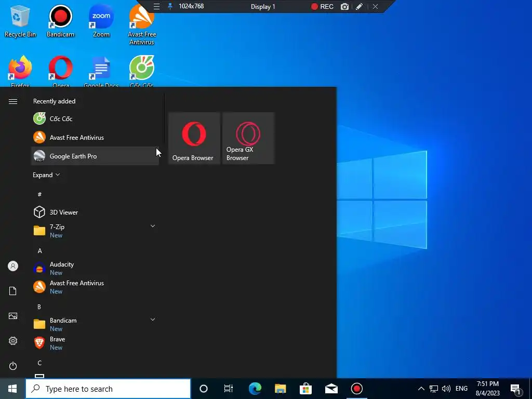This screenshot has width=532, height=399.
Task: Open the Zoom desktop shortcut
Action: pos(101,21)
